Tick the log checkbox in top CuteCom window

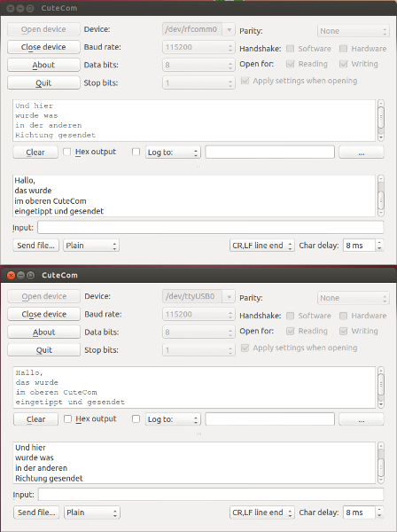coord(136,152)
